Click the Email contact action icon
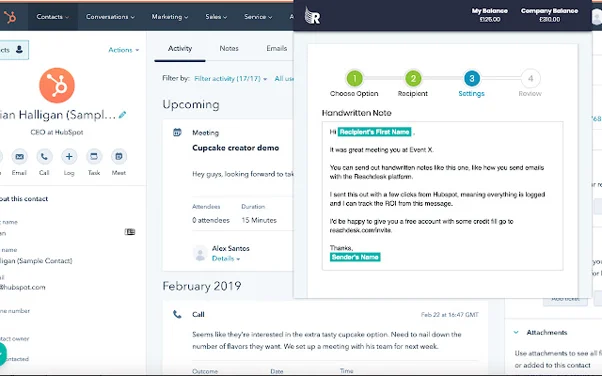Image resolution: width=602 pixels, height=376 pixels. (x=19, y=156)
